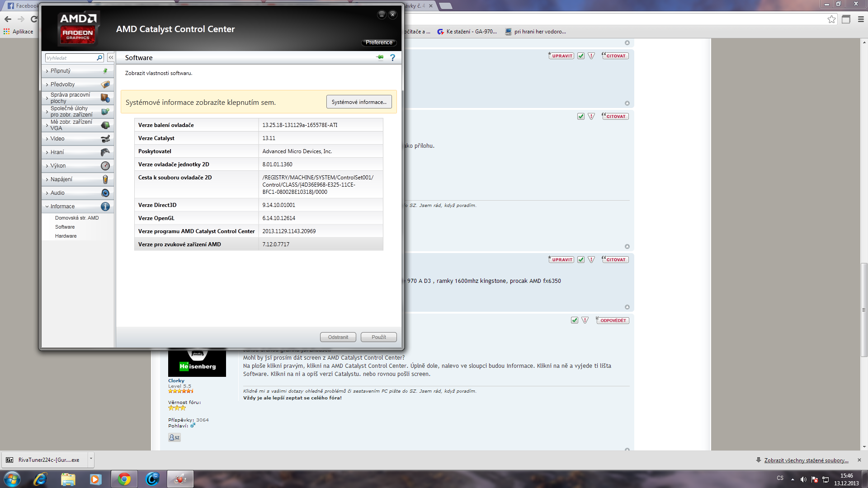Viewport: 868px width, 488px height.
Task: Click the Chrome taskbar icon
Action: 124,479
